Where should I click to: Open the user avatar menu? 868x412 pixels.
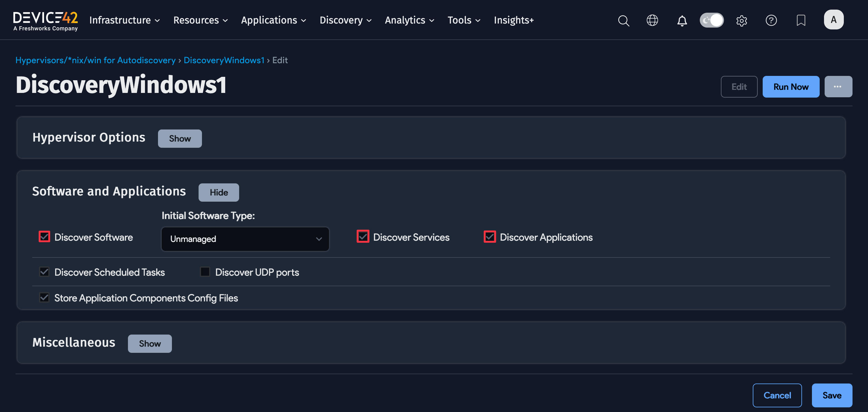(834, 19)
